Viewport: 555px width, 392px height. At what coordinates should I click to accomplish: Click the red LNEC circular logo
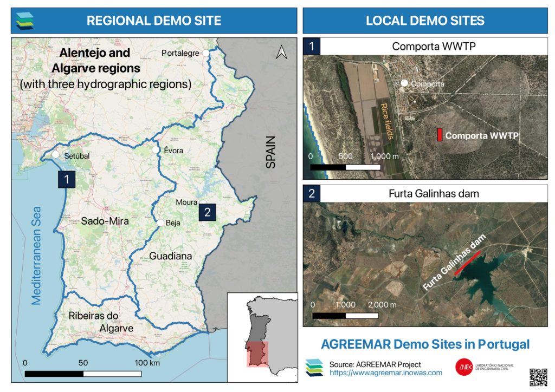[464, 367]
